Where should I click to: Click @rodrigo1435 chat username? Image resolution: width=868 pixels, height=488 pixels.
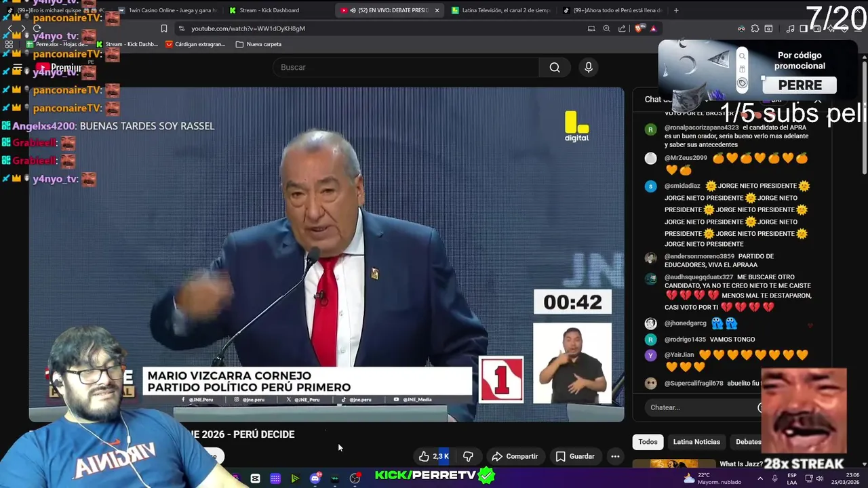pyautogui.click(x=685, y=340)
